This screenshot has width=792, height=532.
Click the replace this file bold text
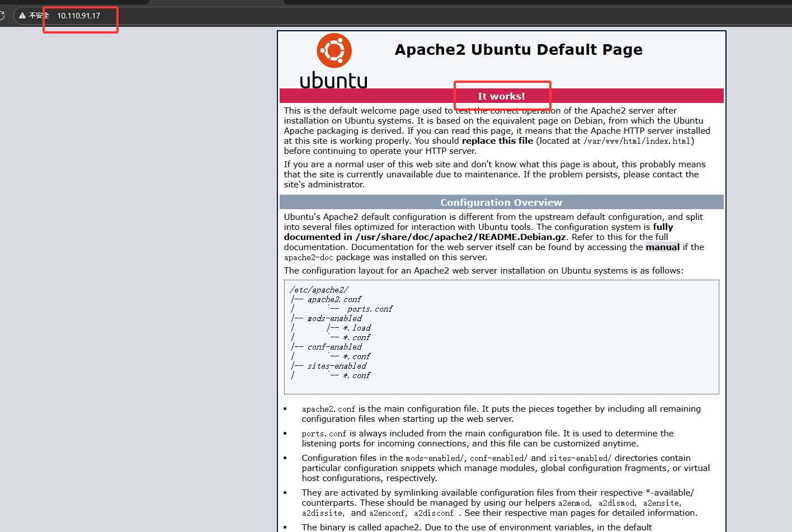(497, 141)
